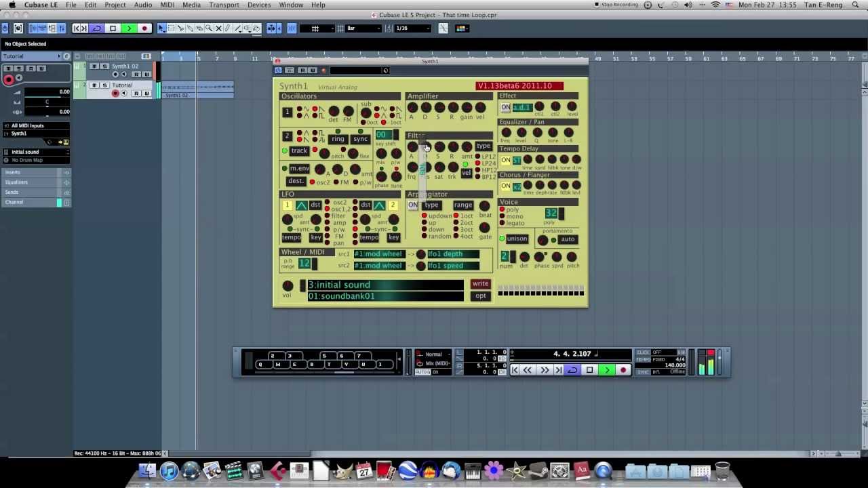The height and width of the screenshot is (488, 868).
Task: Expand the Inserts section in inspector
Action: [x=35, y=172]
